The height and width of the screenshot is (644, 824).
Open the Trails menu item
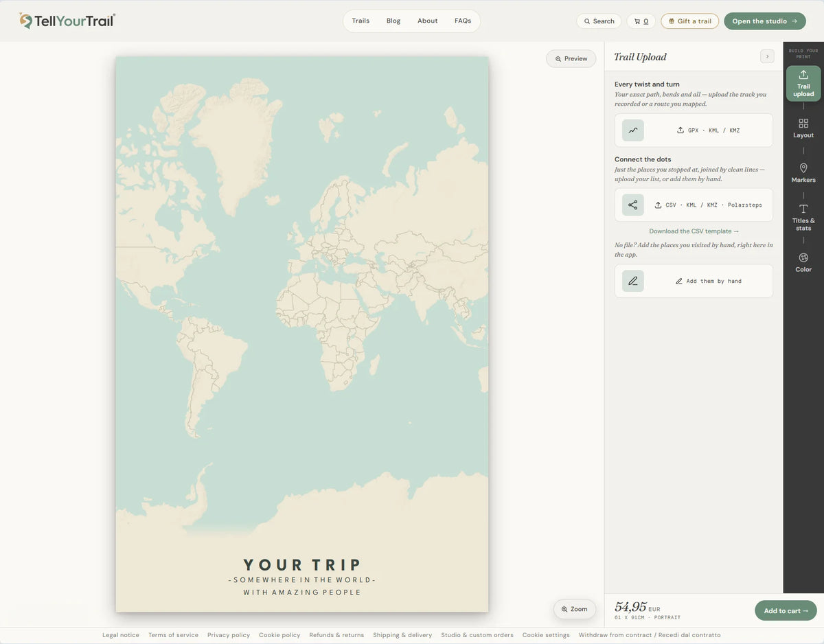click(360, 21)
